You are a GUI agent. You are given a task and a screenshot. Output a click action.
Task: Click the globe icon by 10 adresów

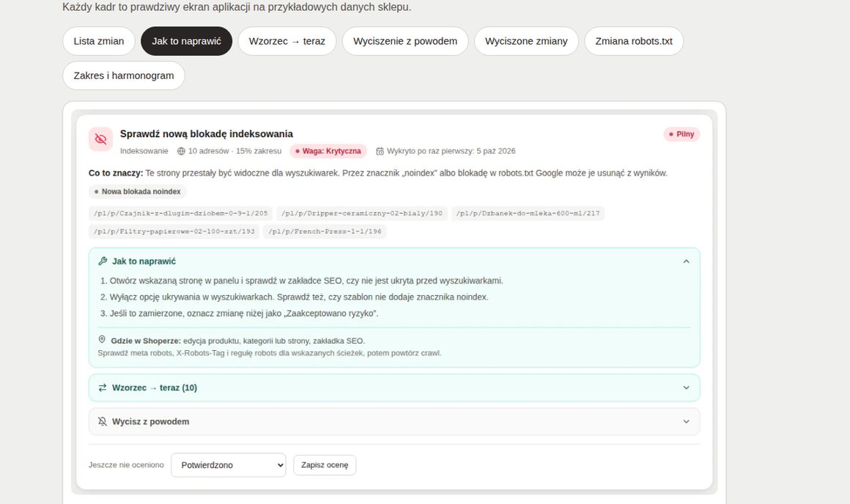181,151
